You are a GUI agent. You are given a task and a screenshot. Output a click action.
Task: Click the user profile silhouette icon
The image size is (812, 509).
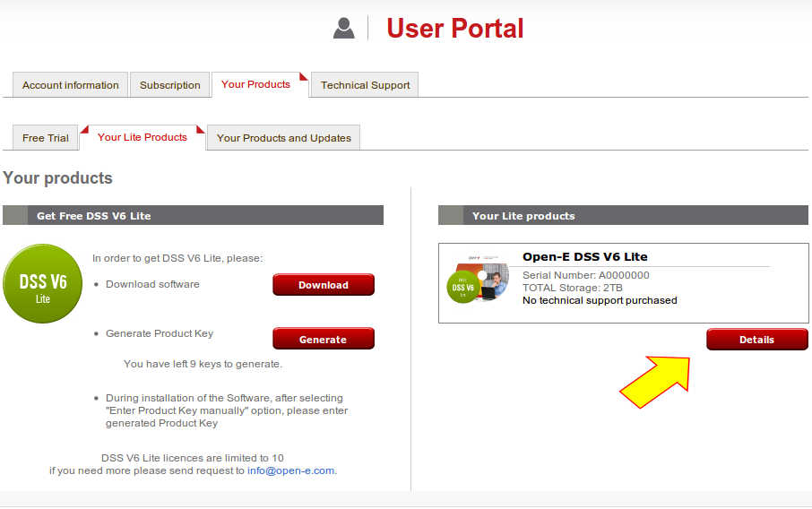coord(344,28)
